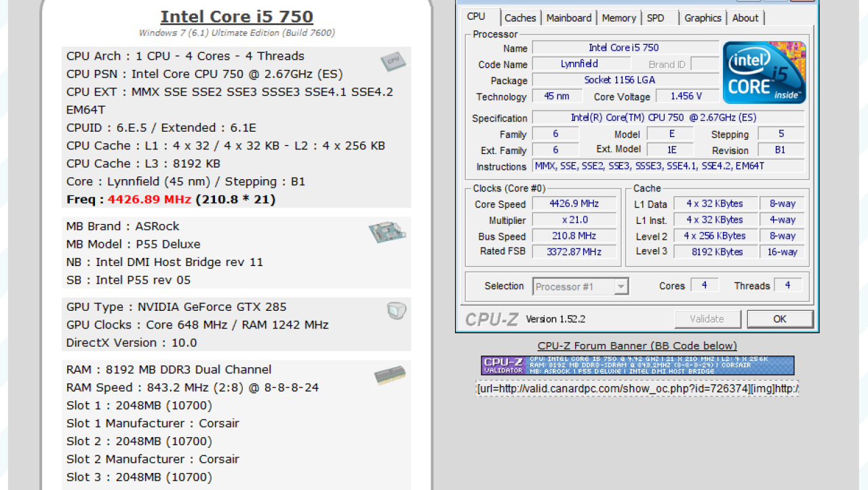This screenshot has width=868, height=490.
Task: Click the Stepping value field
Action: (781, 134)
